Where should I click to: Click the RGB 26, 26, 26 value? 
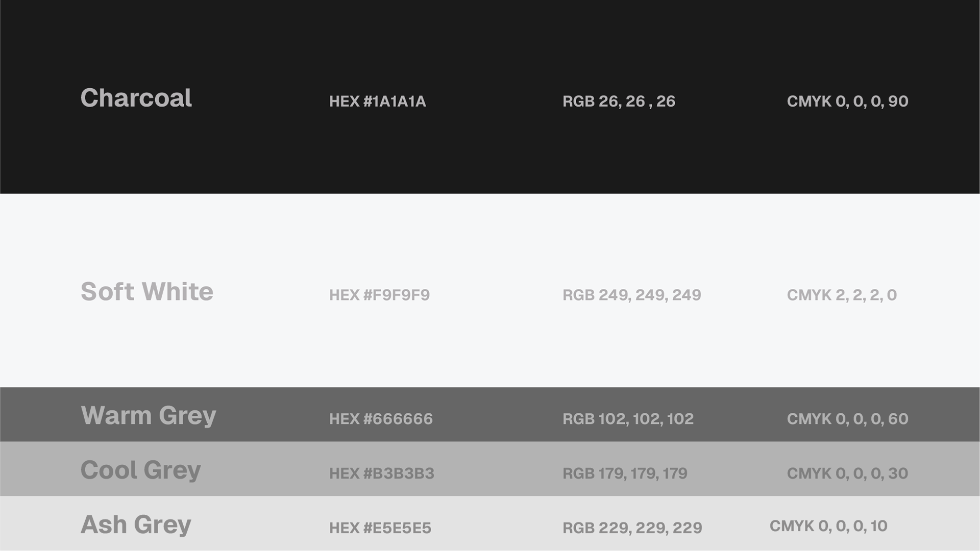619,102
